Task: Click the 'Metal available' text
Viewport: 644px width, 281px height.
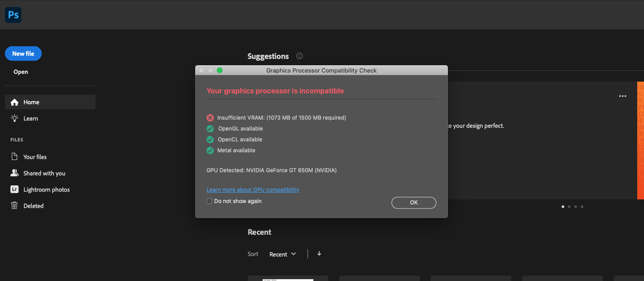Action: point(236,150)
